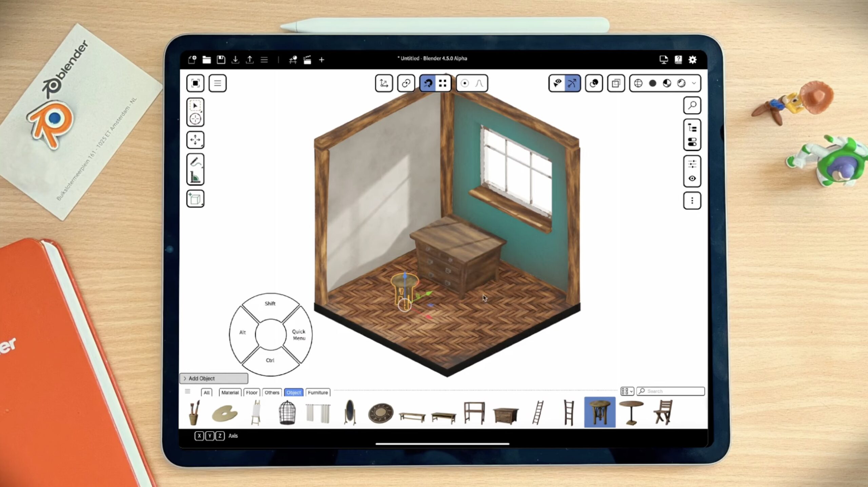Select the drawer cabinet asset thumbnail
This screenshot has height=487, width=868.
pos(506,413)
